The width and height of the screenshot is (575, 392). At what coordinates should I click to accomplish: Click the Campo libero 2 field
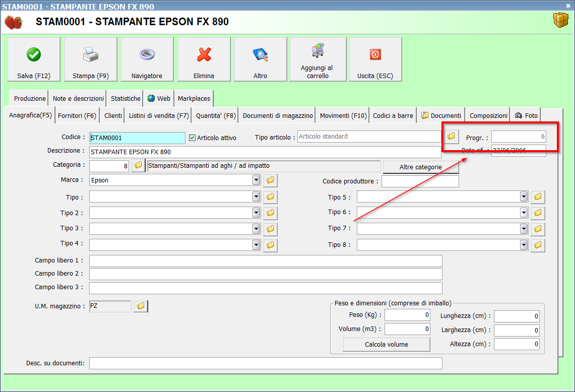[x=266, y=274]
